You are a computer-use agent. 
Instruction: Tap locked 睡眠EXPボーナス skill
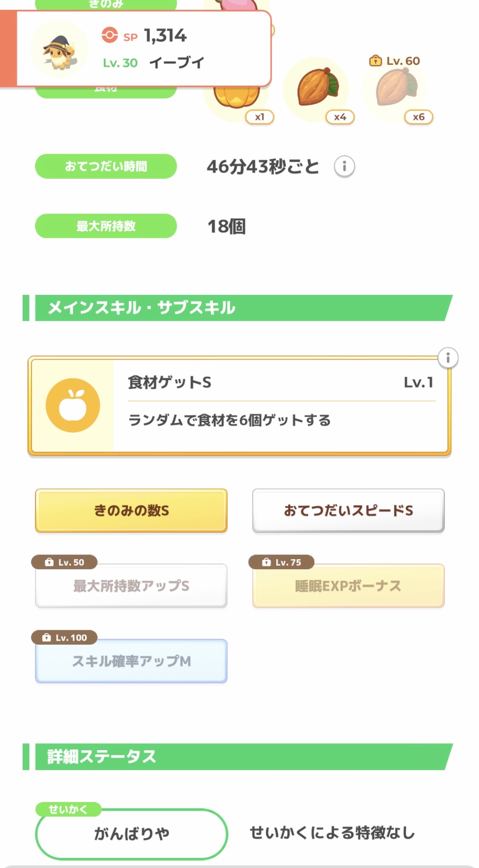tap(348, 586)
